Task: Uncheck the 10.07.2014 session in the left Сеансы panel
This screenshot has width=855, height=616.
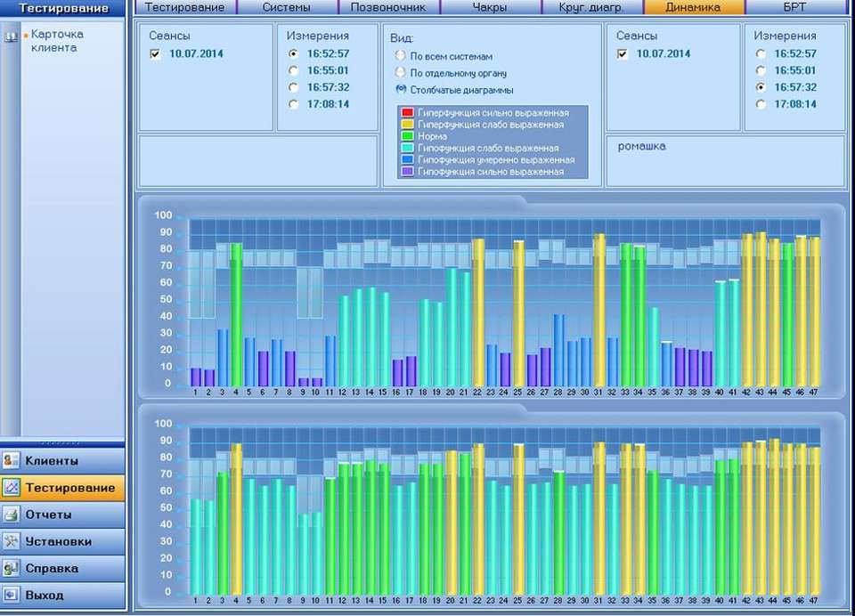Action: point(156,54)
